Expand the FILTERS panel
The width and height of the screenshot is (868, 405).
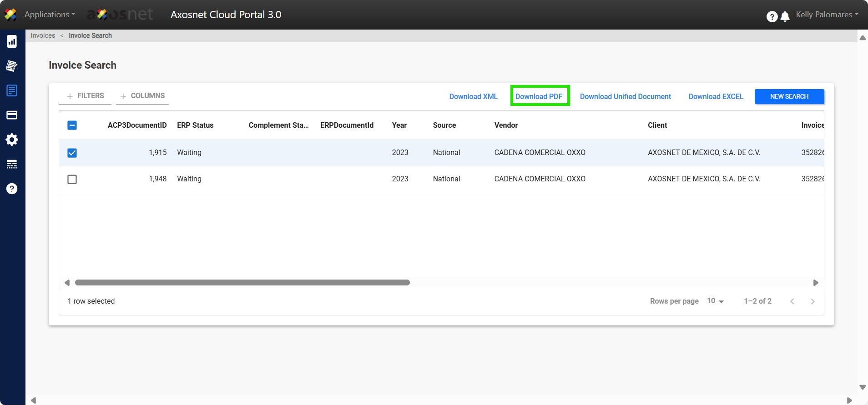(x=86, y=96)
